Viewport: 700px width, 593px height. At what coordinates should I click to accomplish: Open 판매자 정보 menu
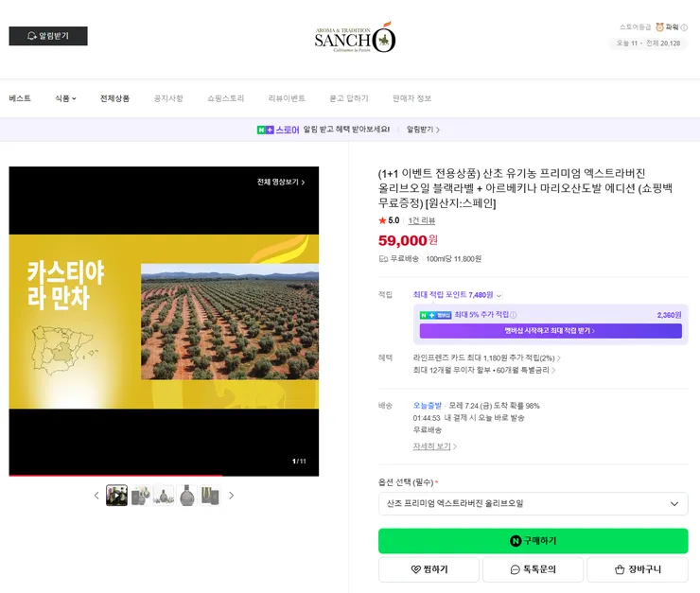[411, 98]
